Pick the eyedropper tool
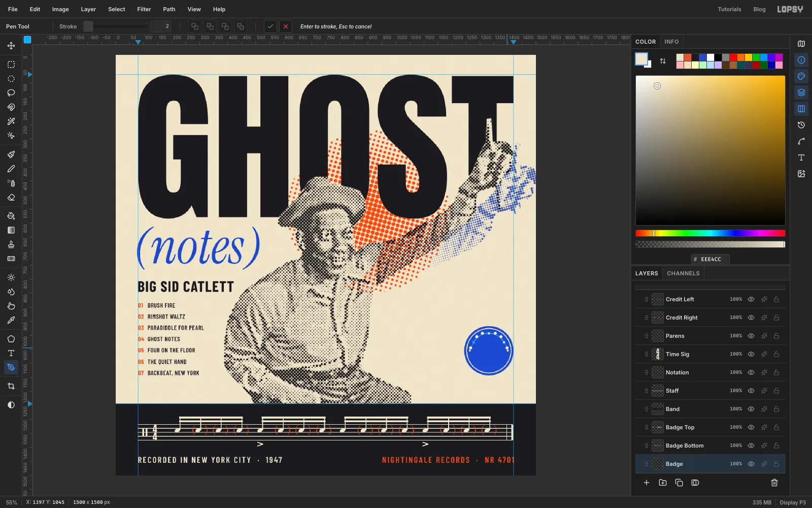Viewport: 812px width, 508px height. pyautogui.click(x=11, y=320)
